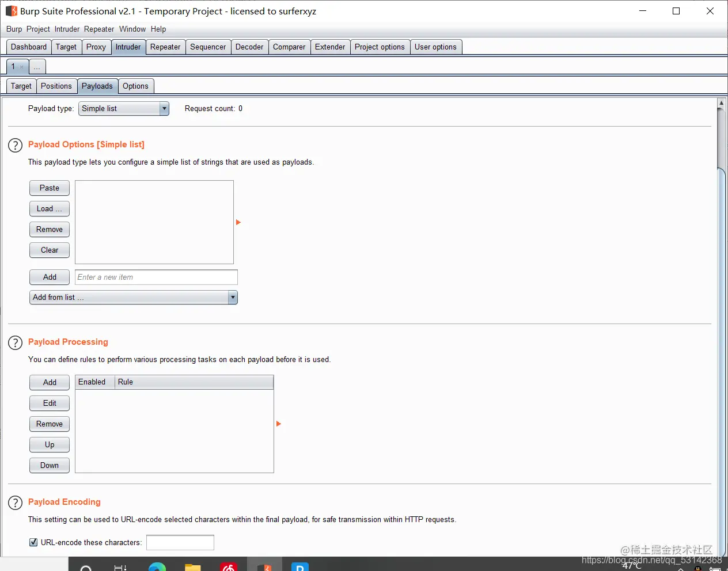728x571 pixels.
Task: Open the User options tab
Action: pyautogui.click(x=435, y=47)
